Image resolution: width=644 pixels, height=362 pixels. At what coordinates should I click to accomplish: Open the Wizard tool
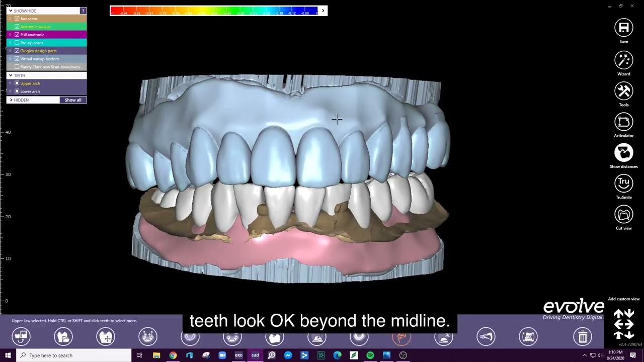(x=623, y=60)
